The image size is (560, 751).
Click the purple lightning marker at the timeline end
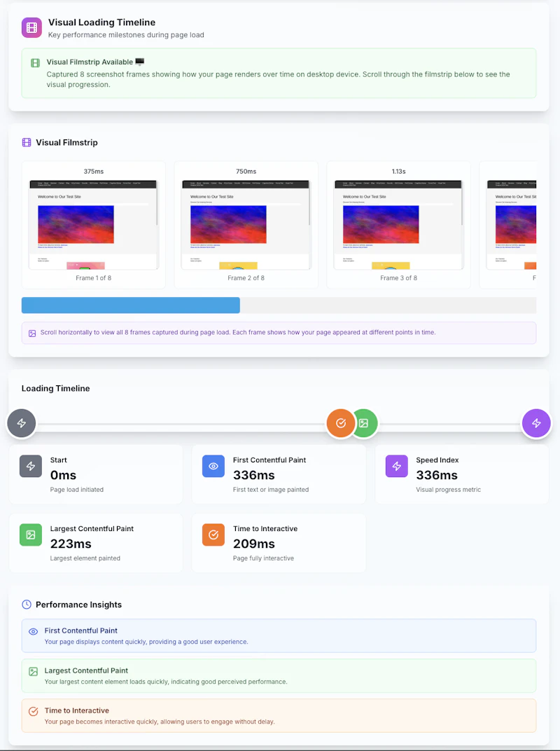coord(536,423)
